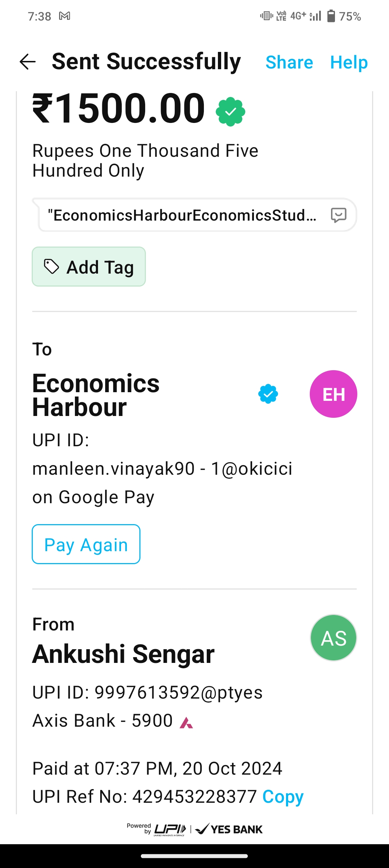Tap the blue verified badge beside Economics Harbour

coord(268,394)
